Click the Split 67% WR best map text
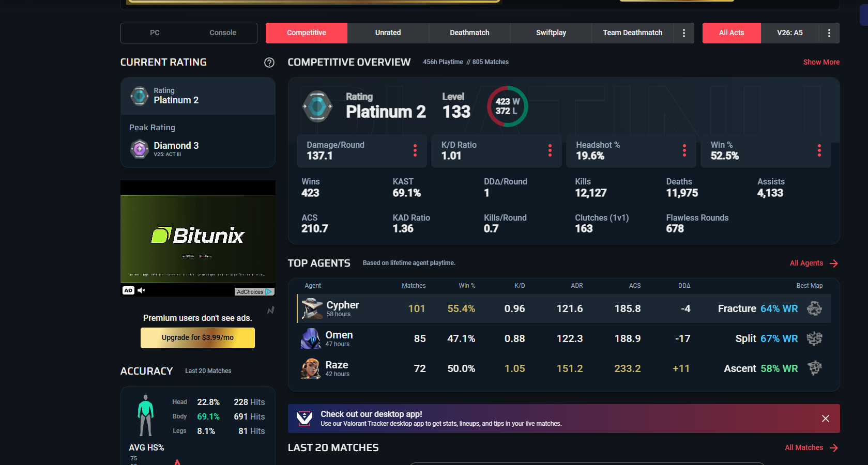Image resolution: width=868 pixels, height=465 pixels. click(x=767, y=338)
